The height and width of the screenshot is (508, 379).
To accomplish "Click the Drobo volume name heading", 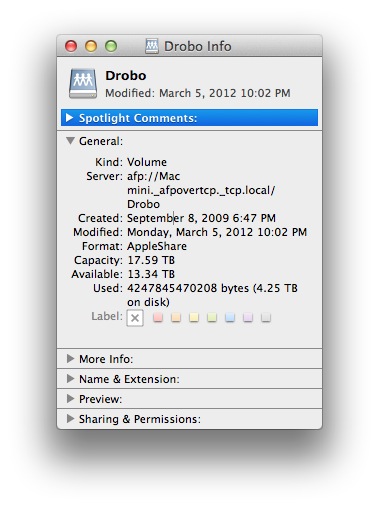I will click(126, 76).
